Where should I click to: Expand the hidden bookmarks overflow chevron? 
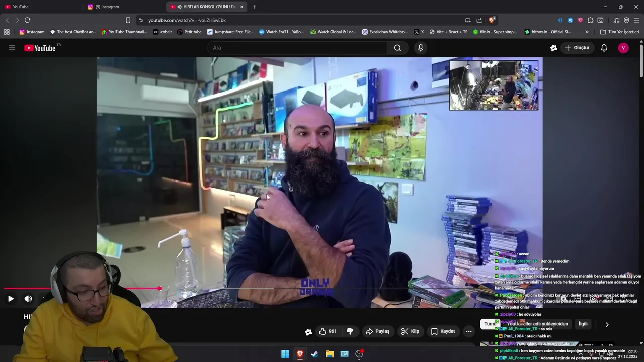click(x=587, y=32)
